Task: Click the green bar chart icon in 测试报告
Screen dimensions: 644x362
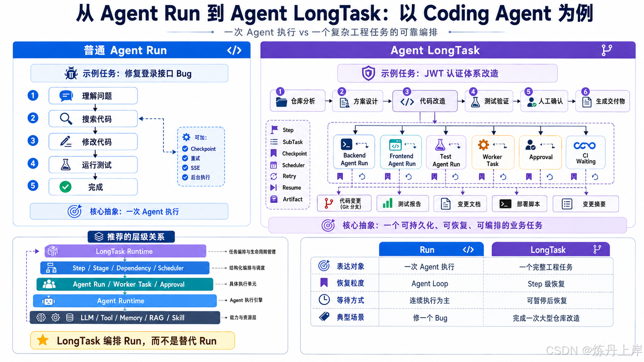Action: point(387,203)
